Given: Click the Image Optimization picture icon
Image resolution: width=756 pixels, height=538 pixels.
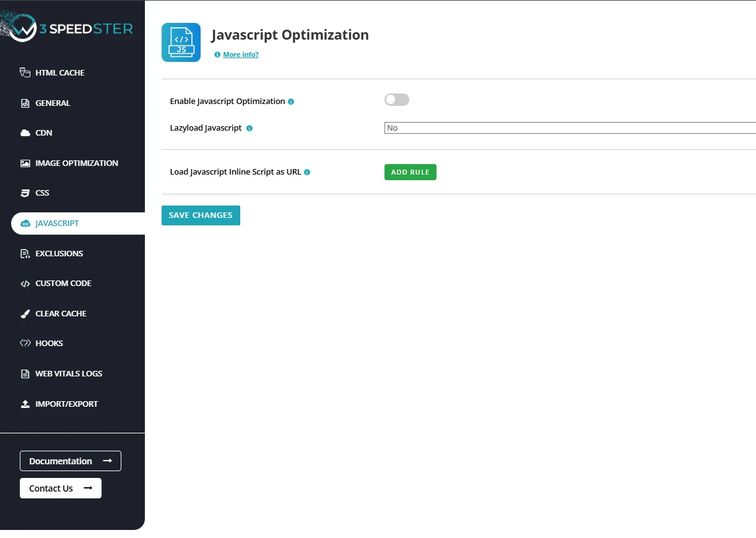Looking at the screenshot, I should 25,163.
